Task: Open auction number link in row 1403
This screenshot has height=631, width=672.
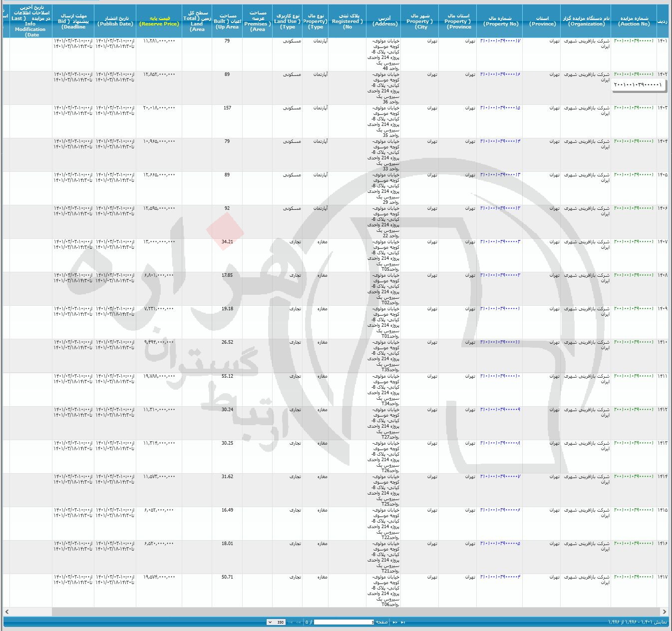Action: pos(634,108)
